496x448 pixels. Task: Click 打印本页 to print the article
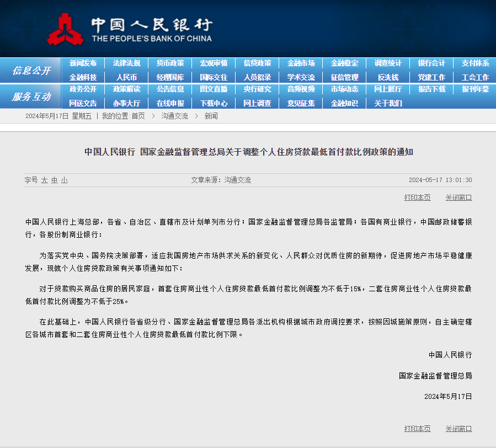click(417, 197)
